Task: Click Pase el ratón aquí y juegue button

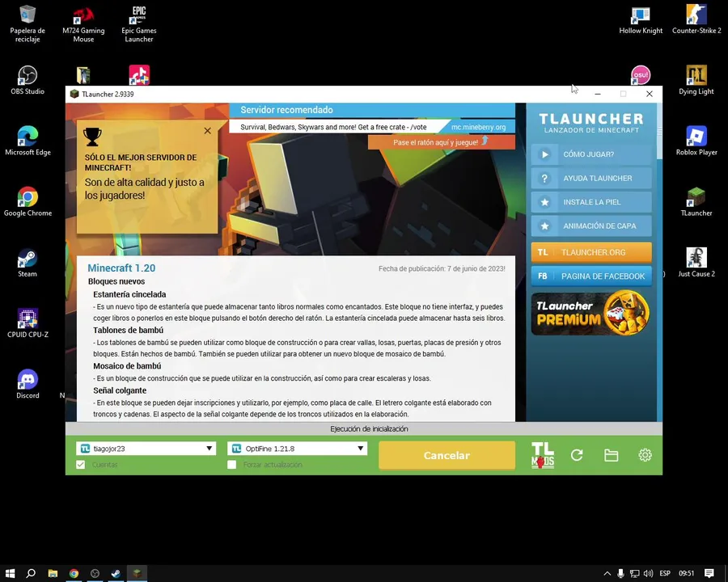Action: click(x=442, y=142)
